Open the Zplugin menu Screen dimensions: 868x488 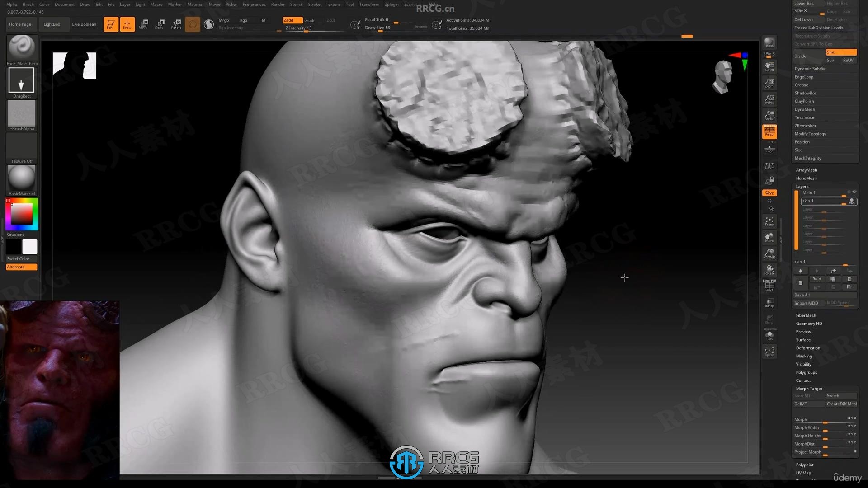coord(392,4)
